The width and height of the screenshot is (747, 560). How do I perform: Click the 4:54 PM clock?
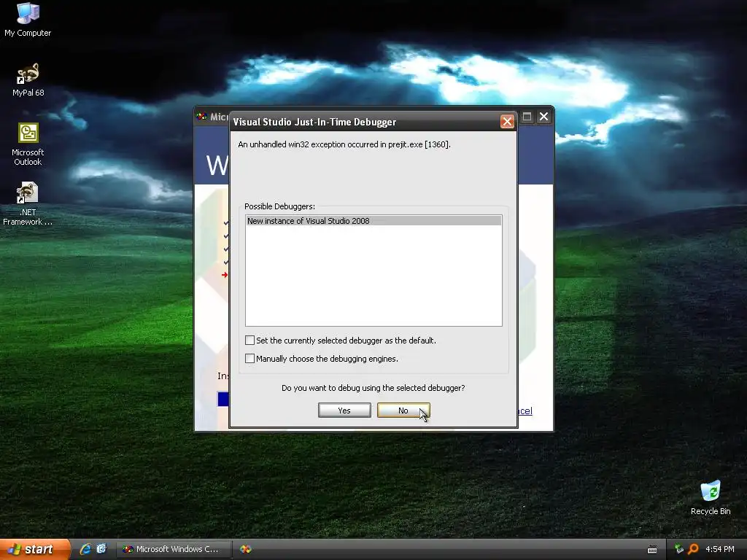point(720,549)
